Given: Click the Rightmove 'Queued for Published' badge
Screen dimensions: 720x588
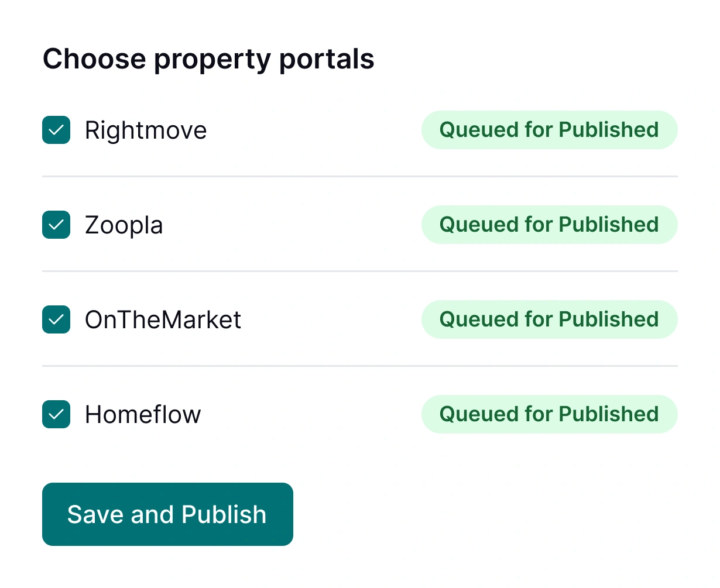Looking at the screenshot, I should click(549, 130).
